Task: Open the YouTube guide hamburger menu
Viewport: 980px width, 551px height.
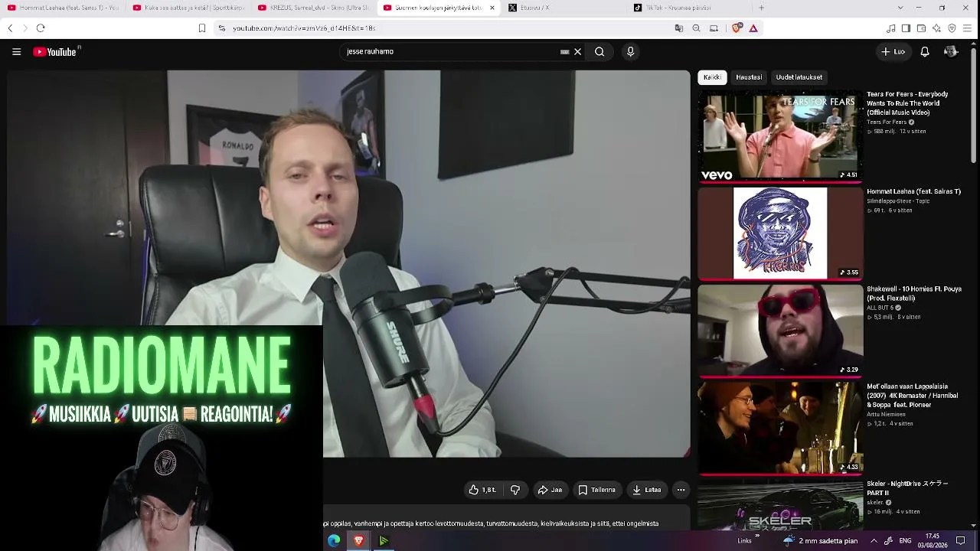Action: pos(16,52)
